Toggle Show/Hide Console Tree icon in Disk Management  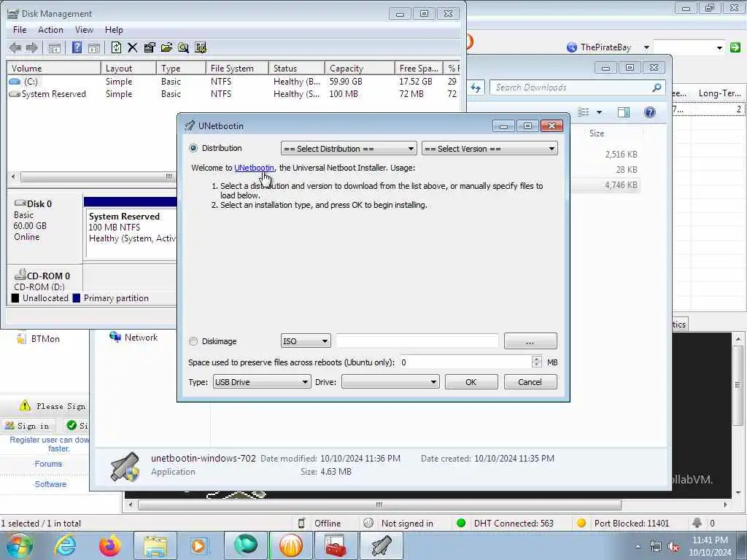point(54,47)
